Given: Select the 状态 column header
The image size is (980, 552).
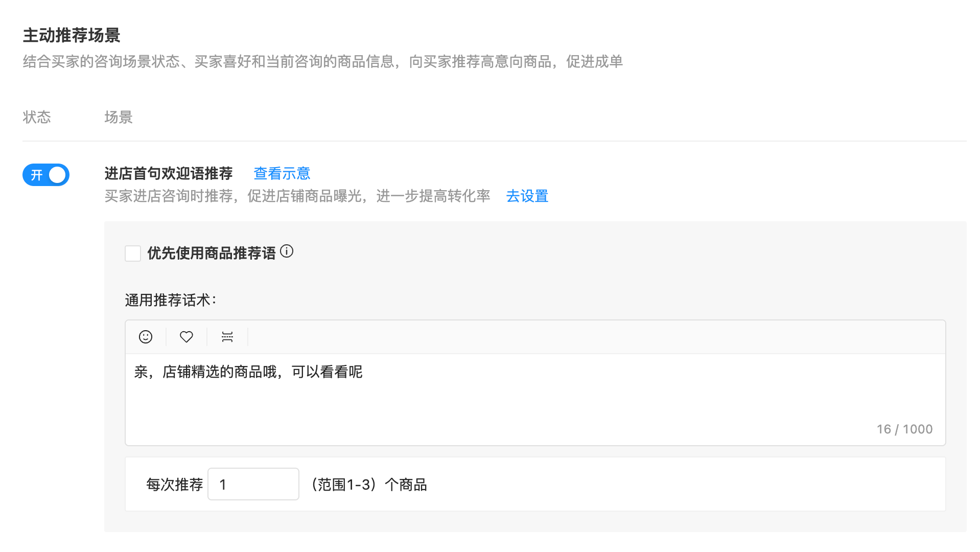Looking at the screenshot, I should 37,117.
